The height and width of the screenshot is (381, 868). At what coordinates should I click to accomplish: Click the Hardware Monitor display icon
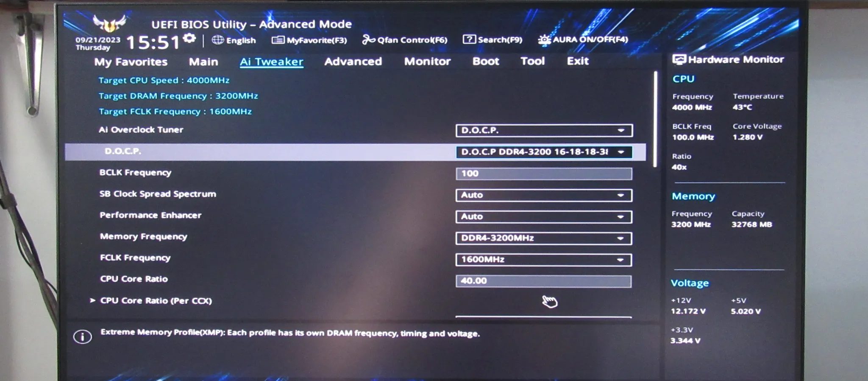[x=679, y=59]
